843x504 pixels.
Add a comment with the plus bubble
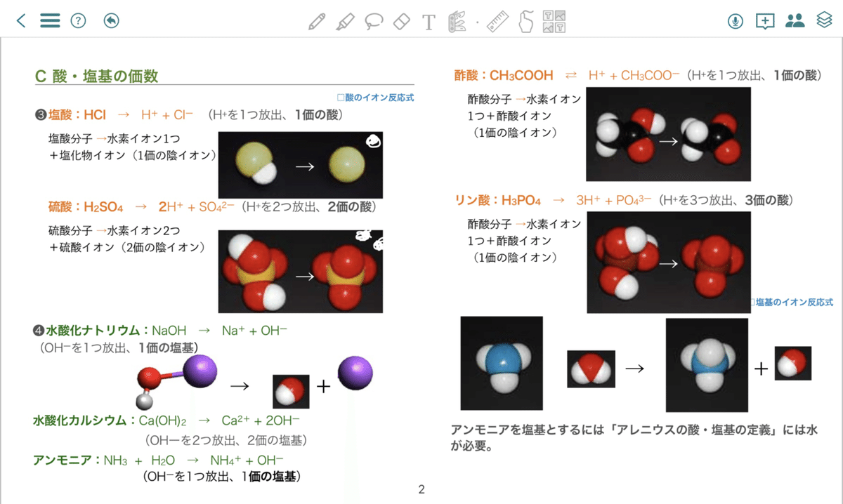tap(765, 21)
